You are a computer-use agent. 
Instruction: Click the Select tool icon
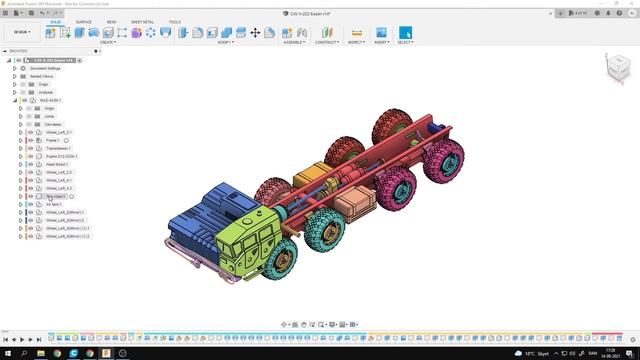[405, 33]
